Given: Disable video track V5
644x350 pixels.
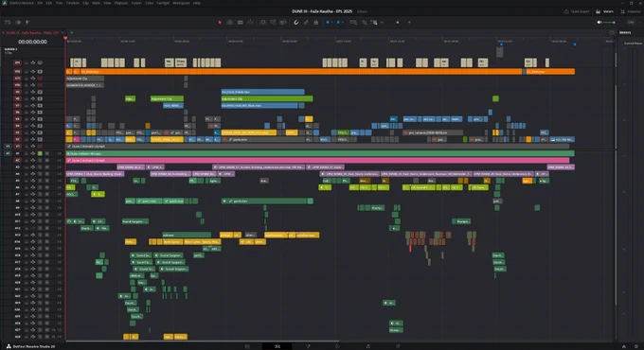Looking at the screenshot, I should point(40,119).
